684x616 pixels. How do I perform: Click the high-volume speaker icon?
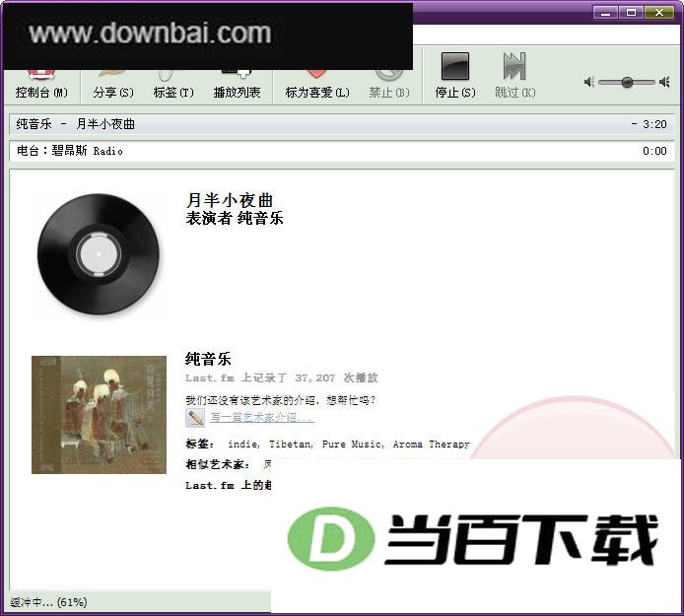point(664,82)
